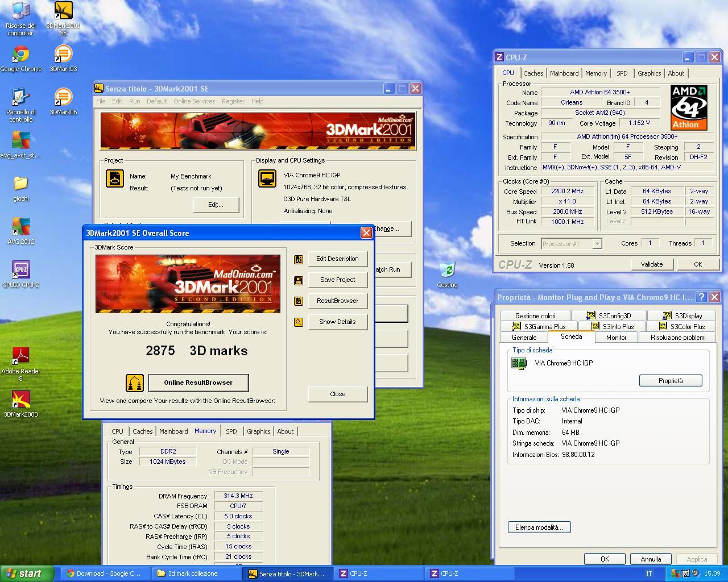
Task: Click Proprietà button for adapter
Action: click(x=671, y=381)
